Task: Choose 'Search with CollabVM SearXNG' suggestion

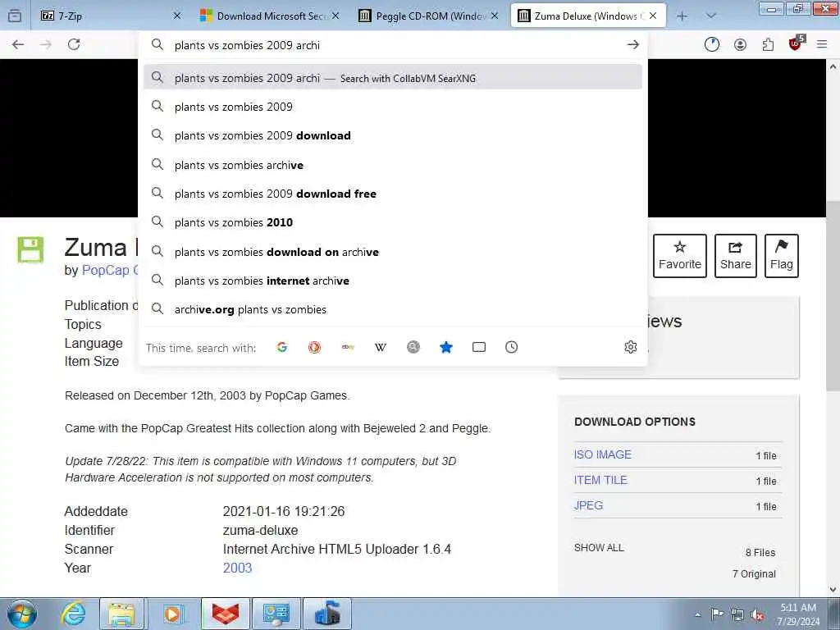Action: click(393, 78)
